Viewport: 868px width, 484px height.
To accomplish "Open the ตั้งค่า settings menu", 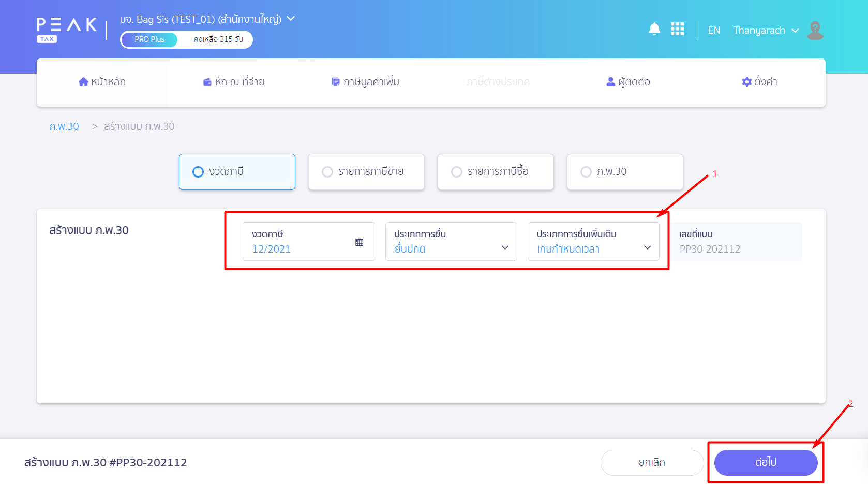I will [759, 82].
